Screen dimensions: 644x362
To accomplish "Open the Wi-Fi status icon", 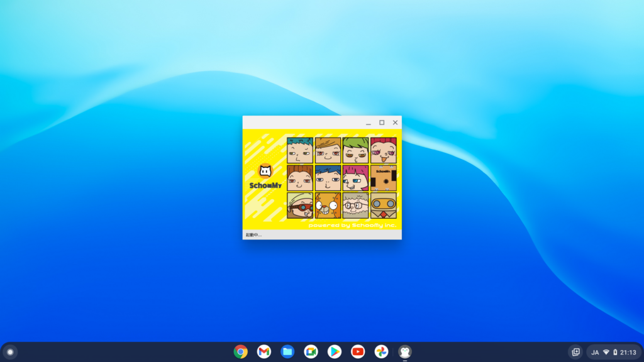I will click(x=606, y=352).
